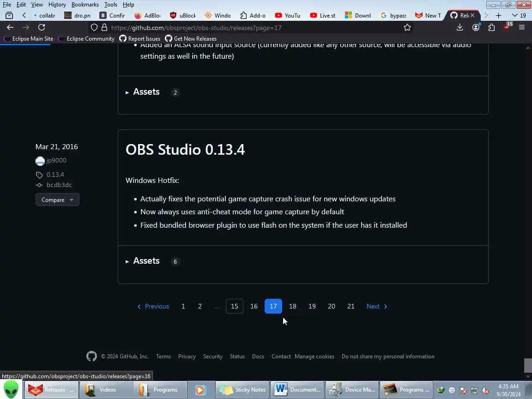Open the uBlock Origin toolbar icon

pos(507,27)
